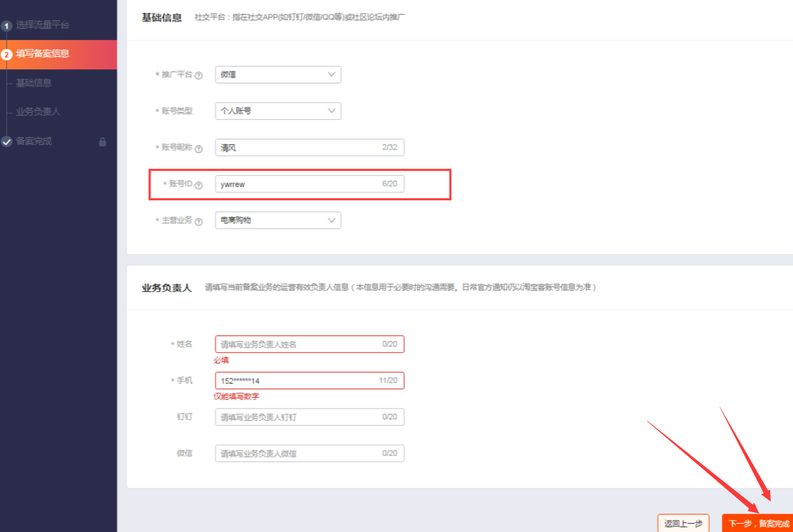This screenshot has height=532, width=793.
Task: Open the 主营业务 dropdown menu
Action: click(278, 220)
